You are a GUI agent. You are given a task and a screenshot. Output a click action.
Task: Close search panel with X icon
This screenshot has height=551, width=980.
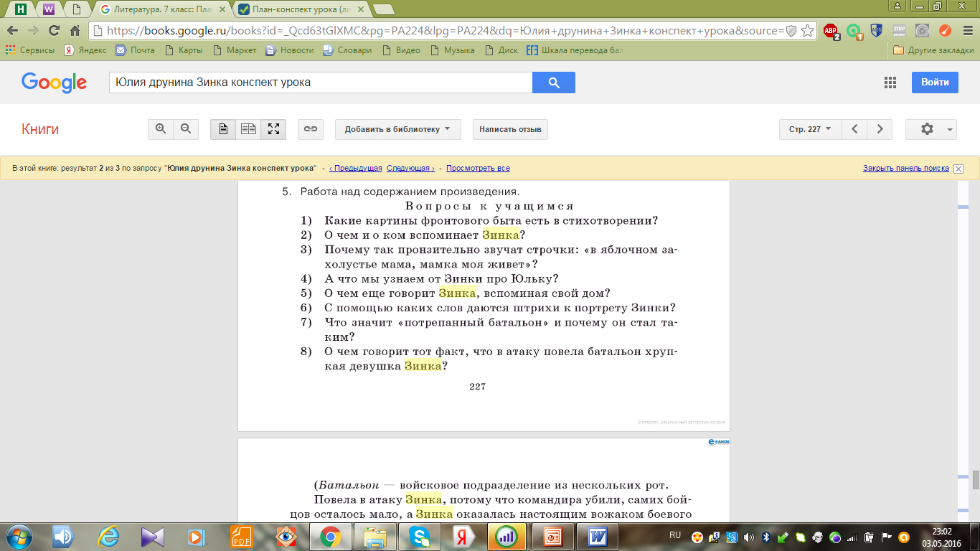coord(958,169)
